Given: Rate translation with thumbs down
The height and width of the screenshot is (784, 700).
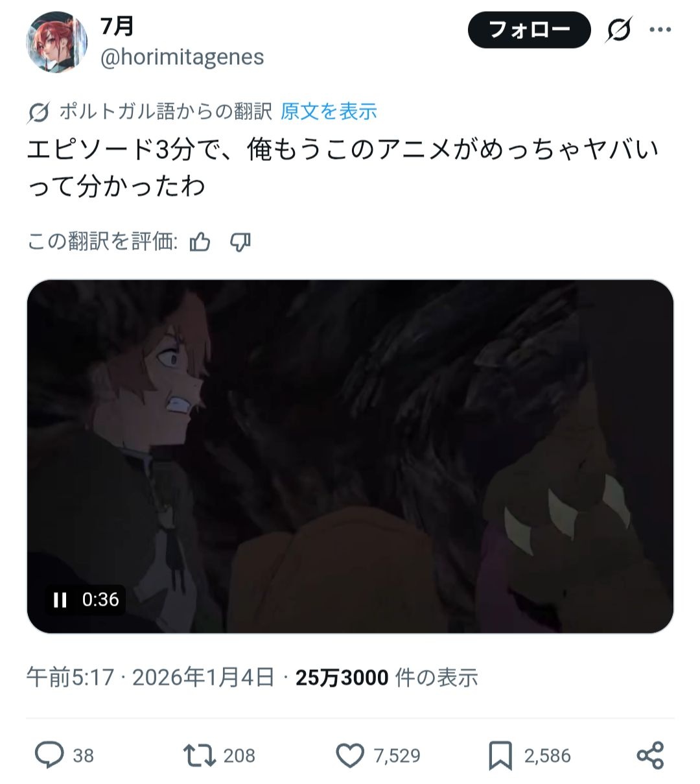Looking at the screenshot, I should tap(240, 242).
